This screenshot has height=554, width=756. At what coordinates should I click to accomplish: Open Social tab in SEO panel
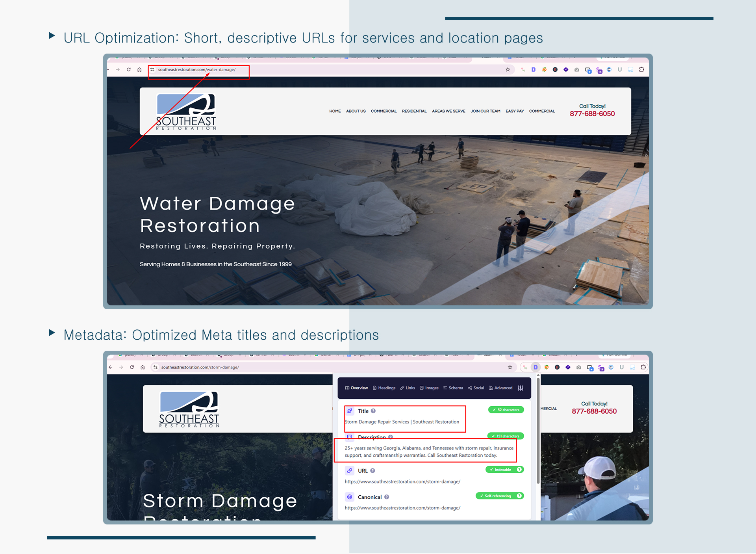476,388
